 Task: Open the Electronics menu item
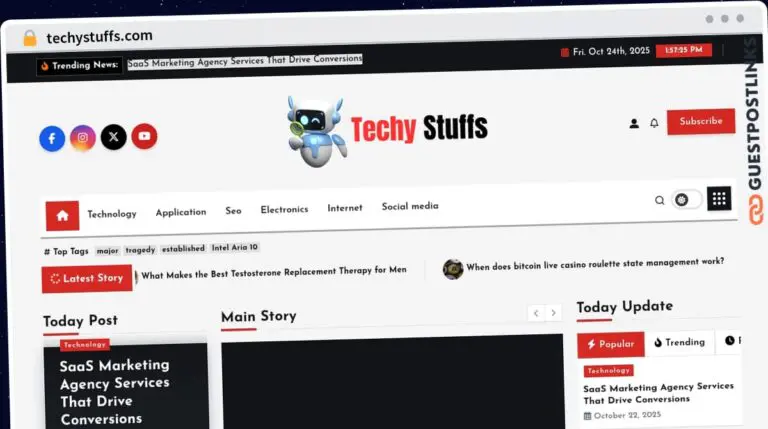pos(284,210)
